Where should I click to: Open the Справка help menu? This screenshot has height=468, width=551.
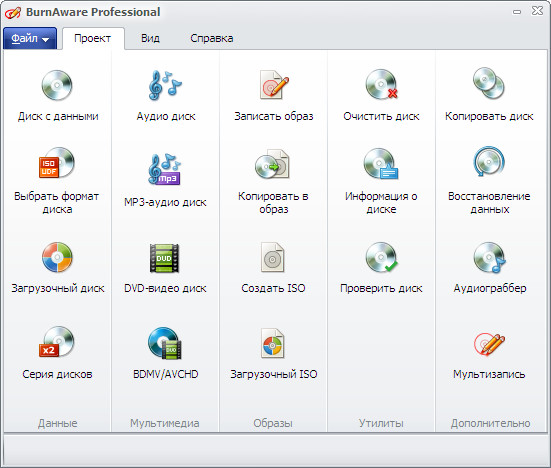tap(212, 38)
